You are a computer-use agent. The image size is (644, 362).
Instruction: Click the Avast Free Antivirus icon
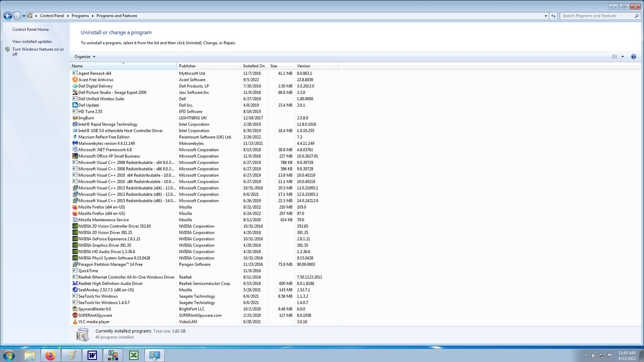tap(75, 79)
